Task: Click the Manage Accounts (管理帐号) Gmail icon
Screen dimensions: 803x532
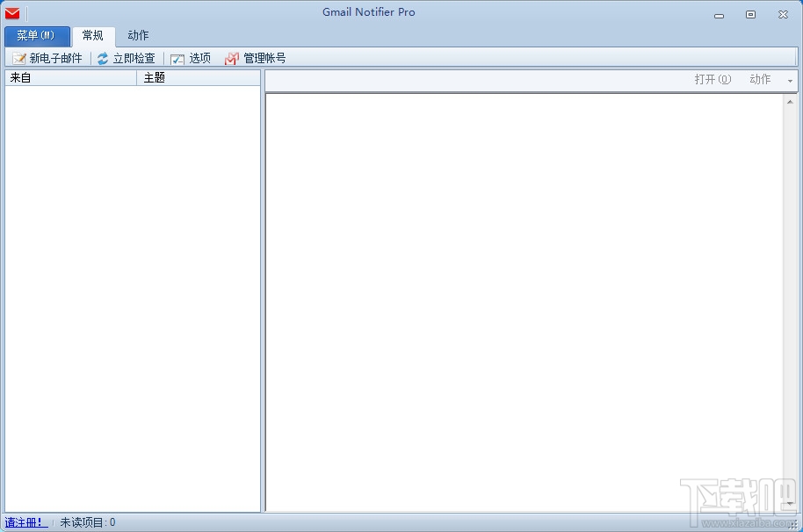Action: 231,58
